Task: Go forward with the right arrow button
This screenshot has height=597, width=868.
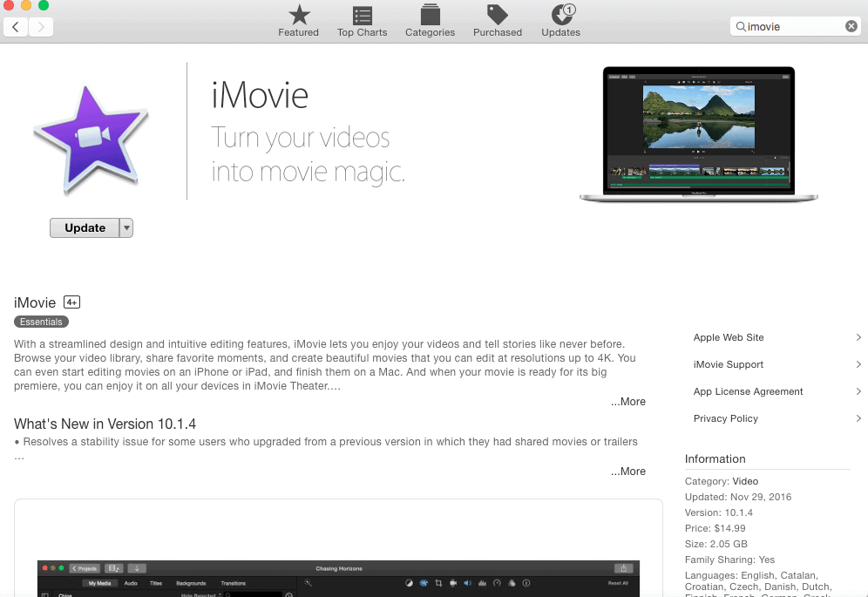Action: coord(41,27)
